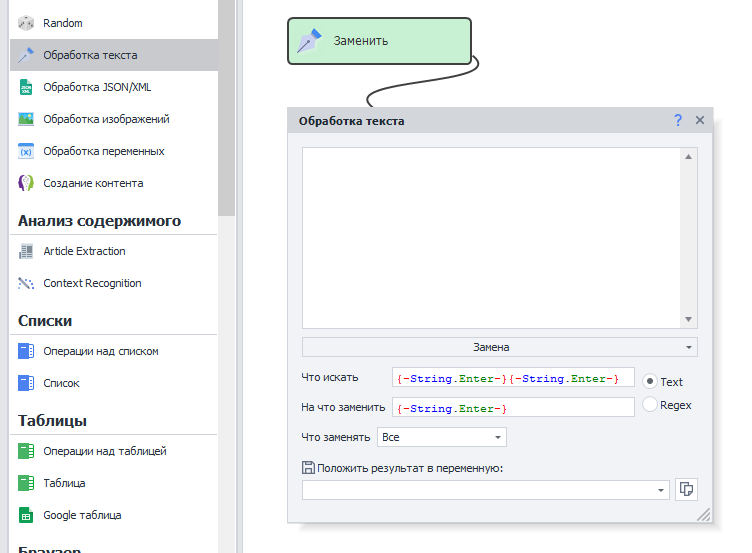752x553 pixels.
Task: Click the На что заменить input field
Action: pyautogui.click(x=513, y=407)
